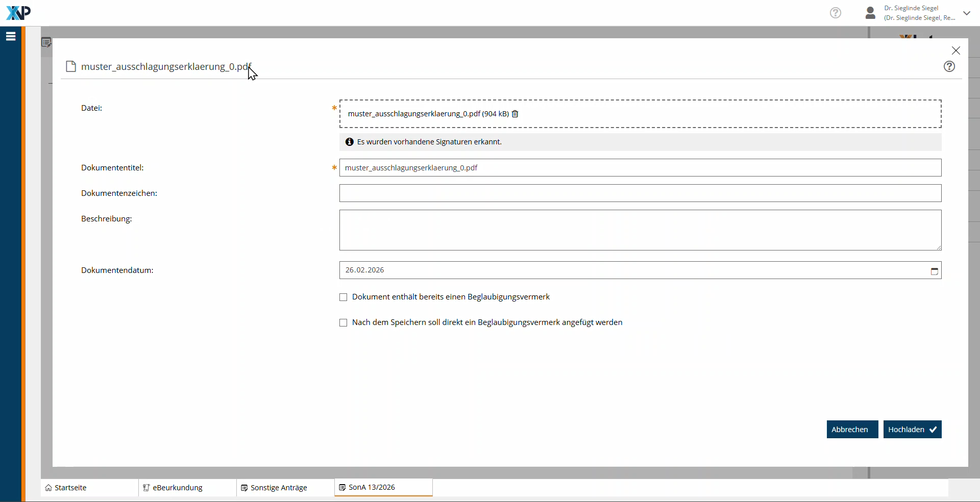Click the user profile avatar icon

tap(870, 13)
